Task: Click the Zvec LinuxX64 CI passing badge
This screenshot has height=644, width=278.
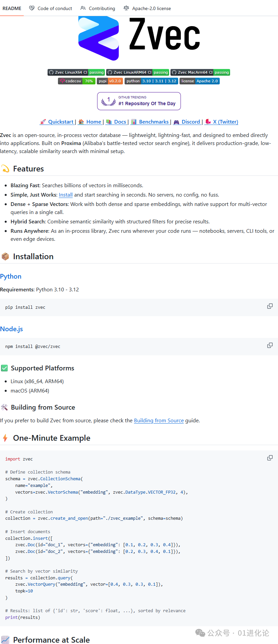Action: (x=76, y=72)
